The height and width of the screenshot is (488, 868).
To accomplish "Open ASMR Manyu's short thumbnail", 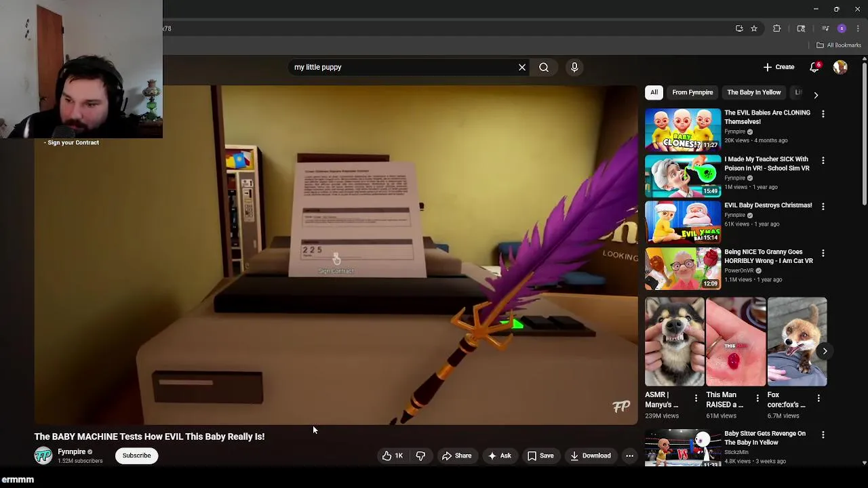I will click(x=675, y=342).
